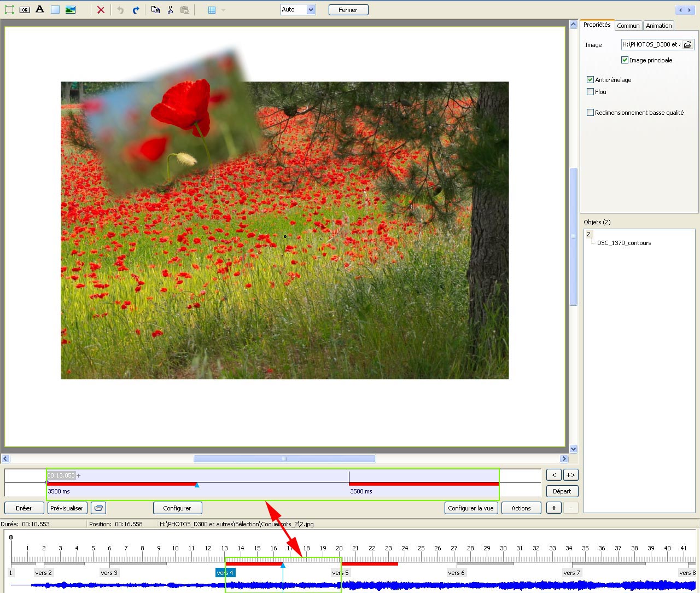The image size is (700, 593).
Task: Click the horizontal scrollbar right arrow
Action: click(x=564, y=459)
